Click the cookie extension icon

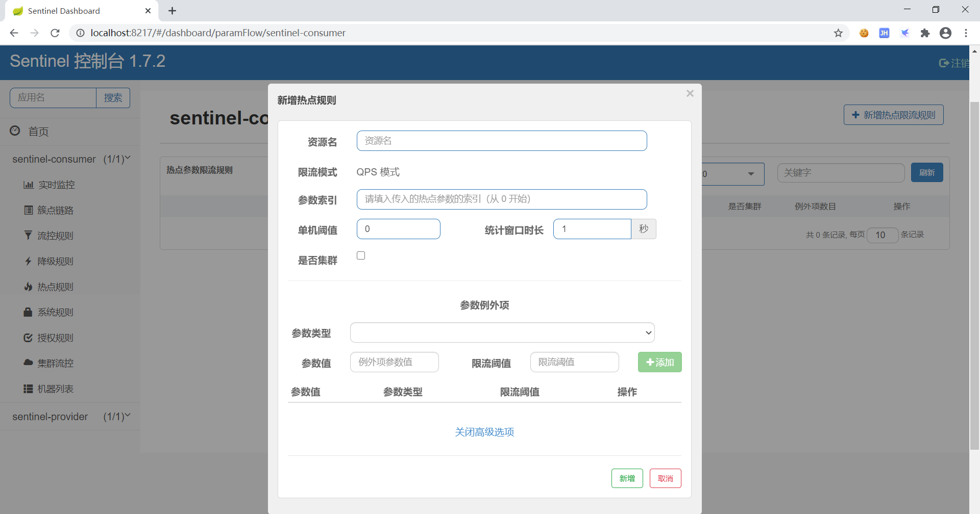(x=864, y=33)
